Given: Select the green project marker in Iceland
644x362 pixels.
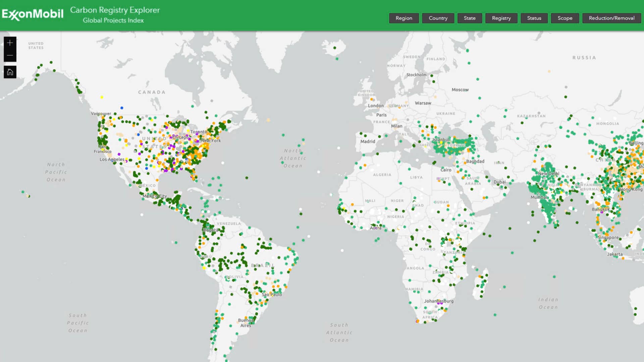Looking at the screenshot, I should (x=335, y=48).
